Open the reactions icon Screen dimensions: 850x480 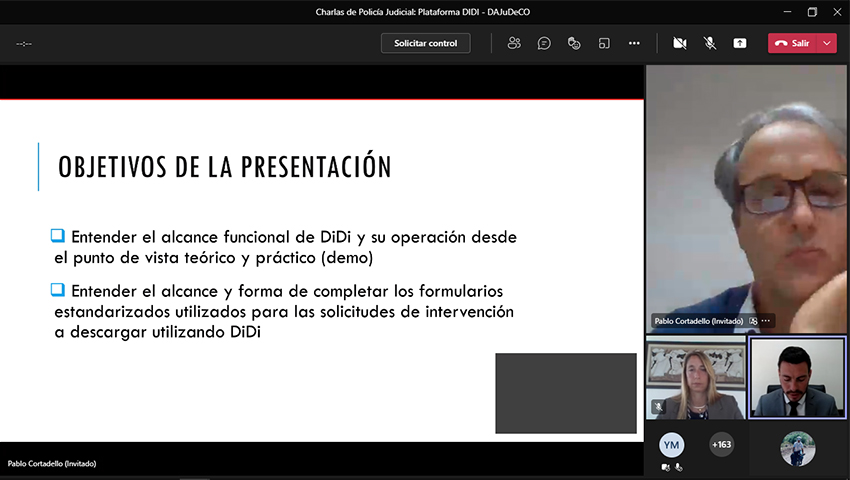click(574, 43)
